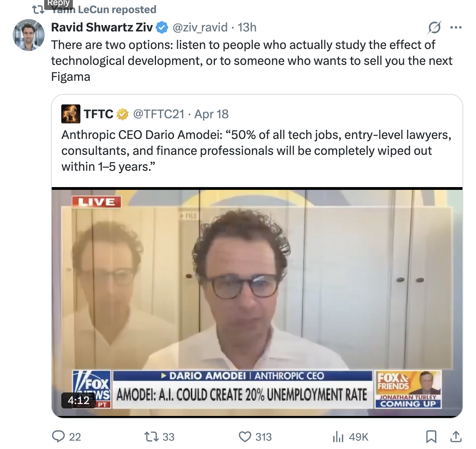Open TFTC's profile avatar in quoted tweet
476x449 pixels.
71,114
